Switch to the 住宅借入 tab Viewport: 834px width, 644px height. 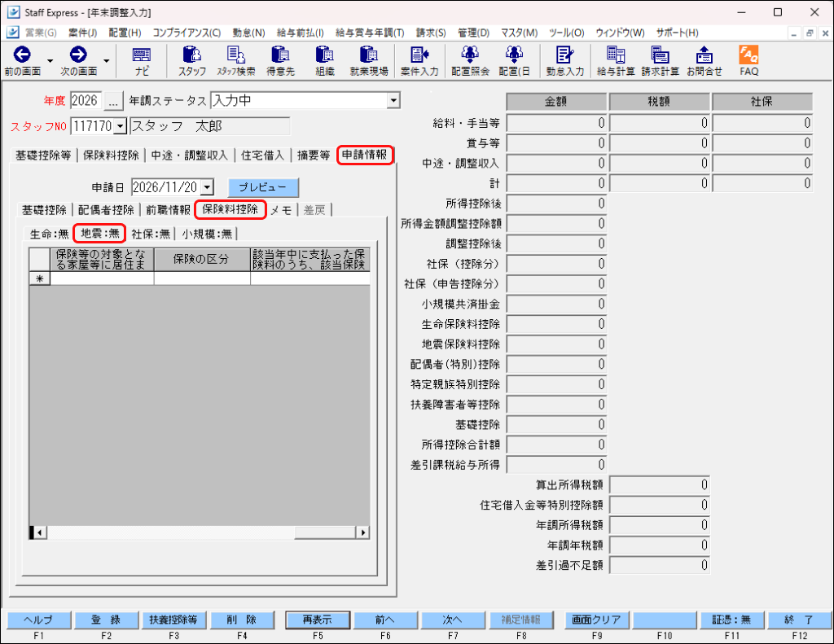point(262,156)
